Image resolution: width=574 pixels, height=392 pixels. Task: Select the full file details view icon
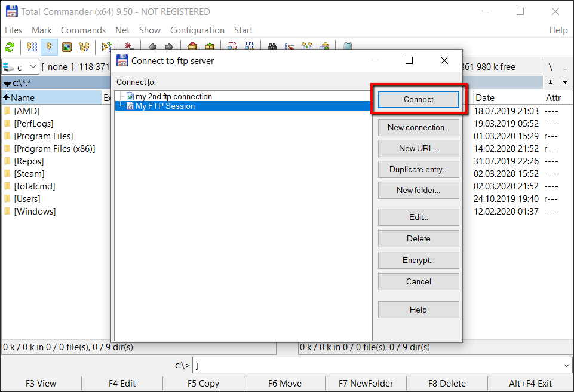pyautogui.click(x=49, y=47)
